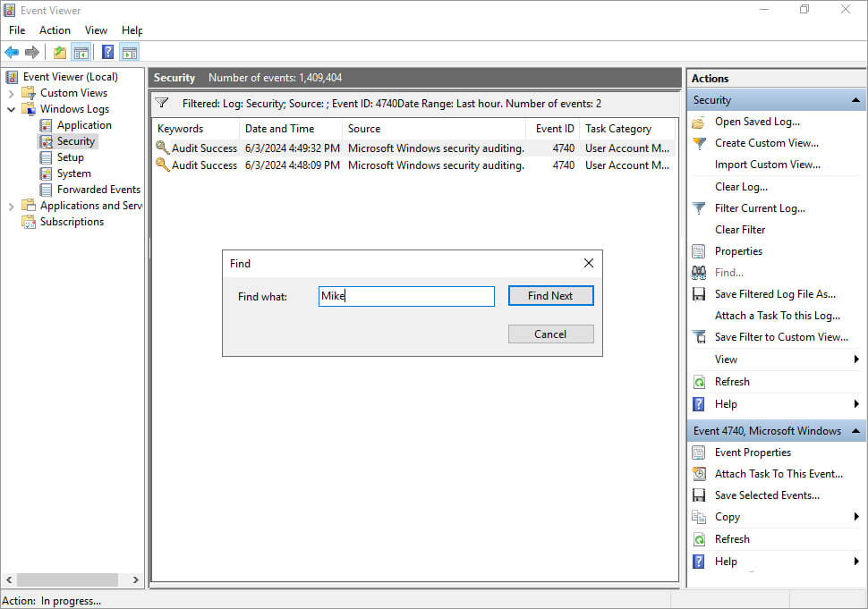The height and width of the screenshot is (609, 868).
Task: Collapse the Security actions section
Action: [x=855, y=100]
